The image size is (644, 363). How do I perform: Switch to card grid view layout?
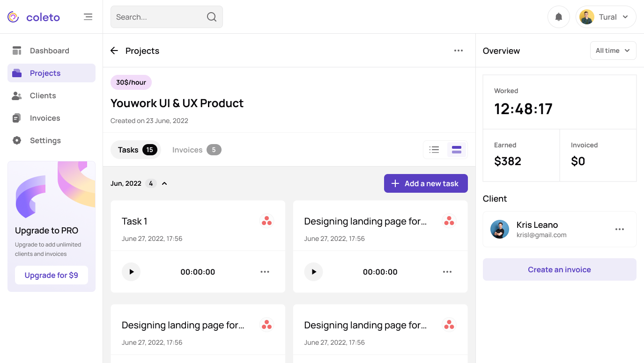456,150
